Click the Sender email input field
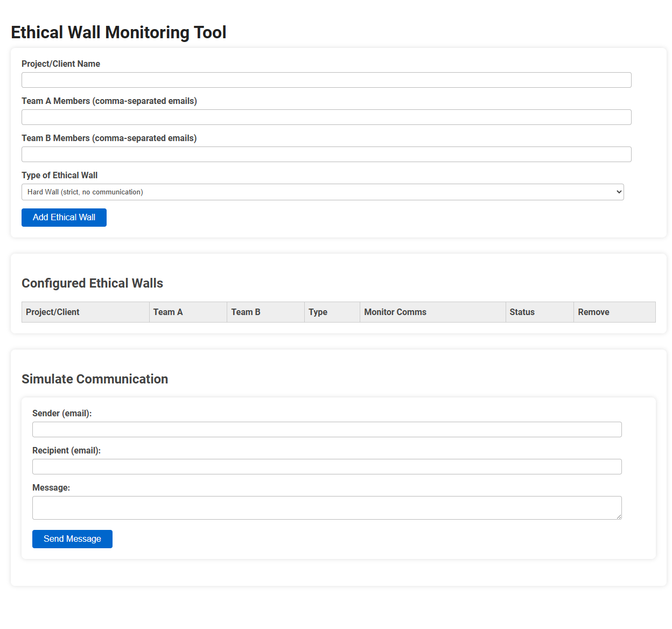This screenshot has width=672, height=629. [327, 429]
